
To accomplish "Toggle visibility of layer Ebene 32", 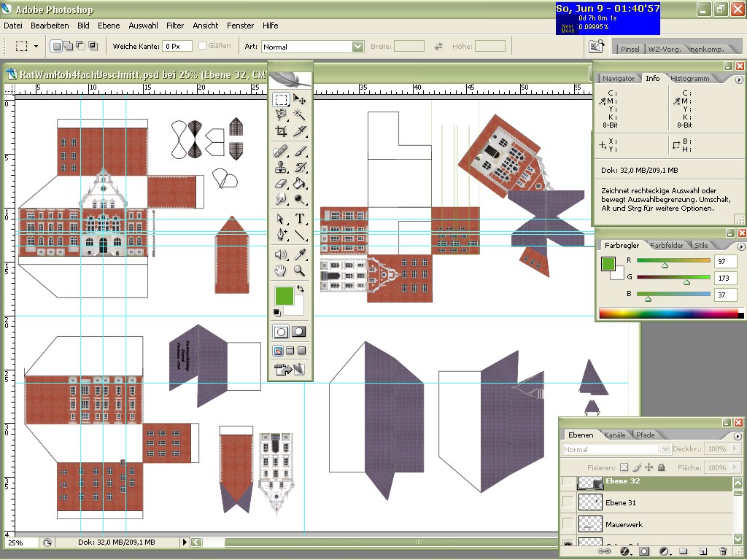I will click(568, 481).
